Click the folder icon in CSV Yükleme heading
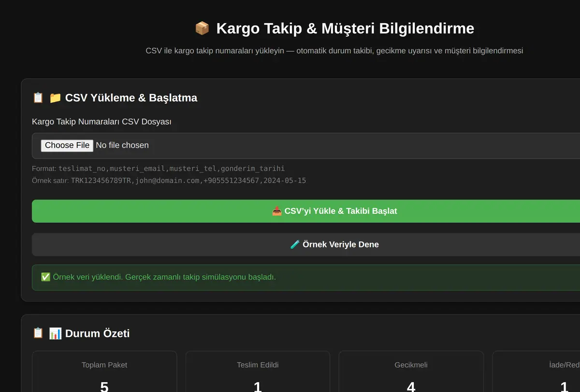Screen dimensions: 580x392 tap(55, 98)
